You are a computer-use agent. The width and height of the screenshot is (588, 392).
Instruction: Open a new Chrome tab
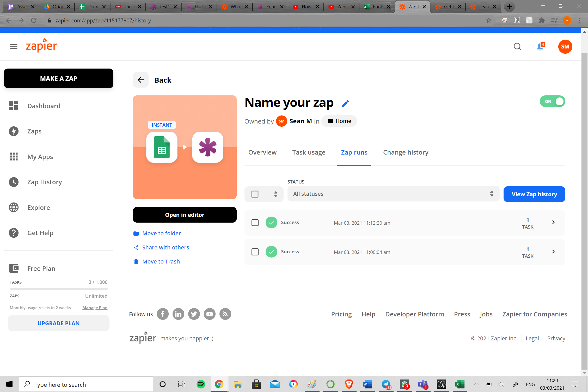[x=510, y=7]
